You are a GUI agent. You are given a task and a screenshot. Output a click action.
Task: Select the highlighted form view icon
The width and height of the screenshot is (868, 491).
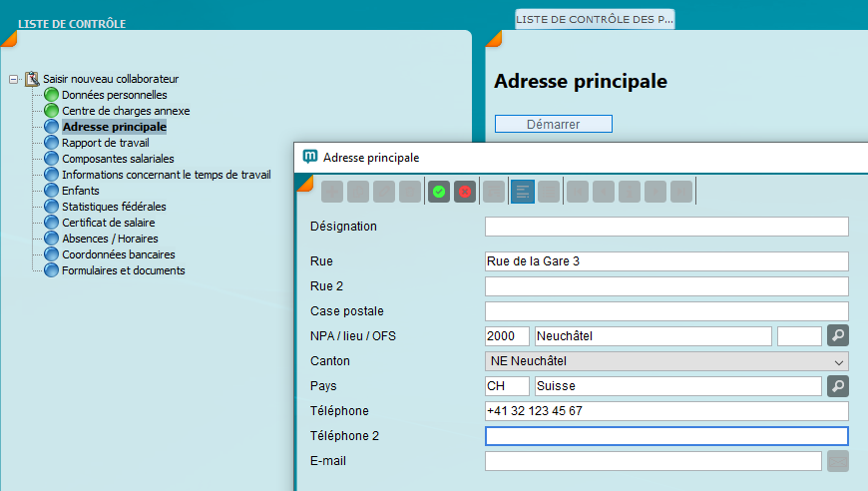[x=523, y=192]
